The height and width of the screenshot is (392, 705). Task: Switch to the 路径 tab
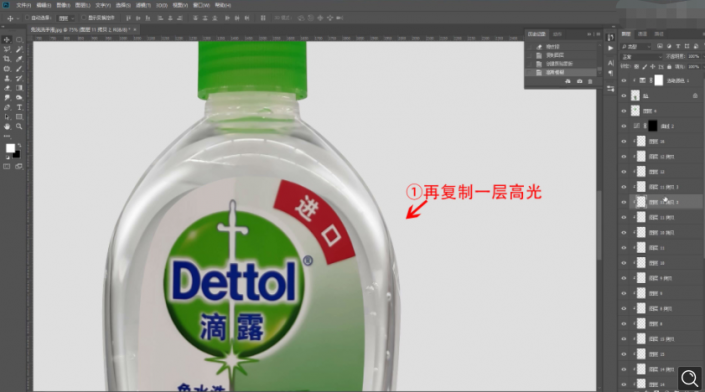point(659,34)
